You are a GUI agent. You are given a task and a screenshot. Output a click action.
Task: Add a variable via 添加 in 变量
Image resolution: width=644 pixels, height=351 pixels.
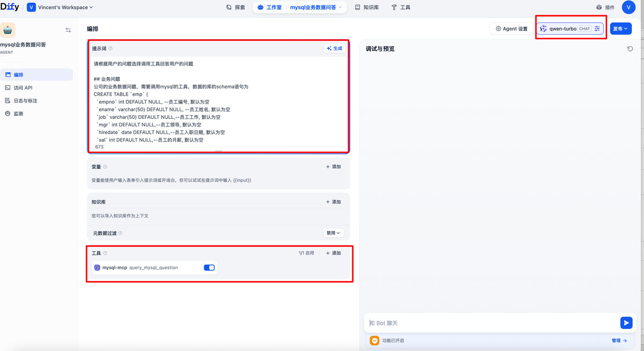[x=334, y=167]
